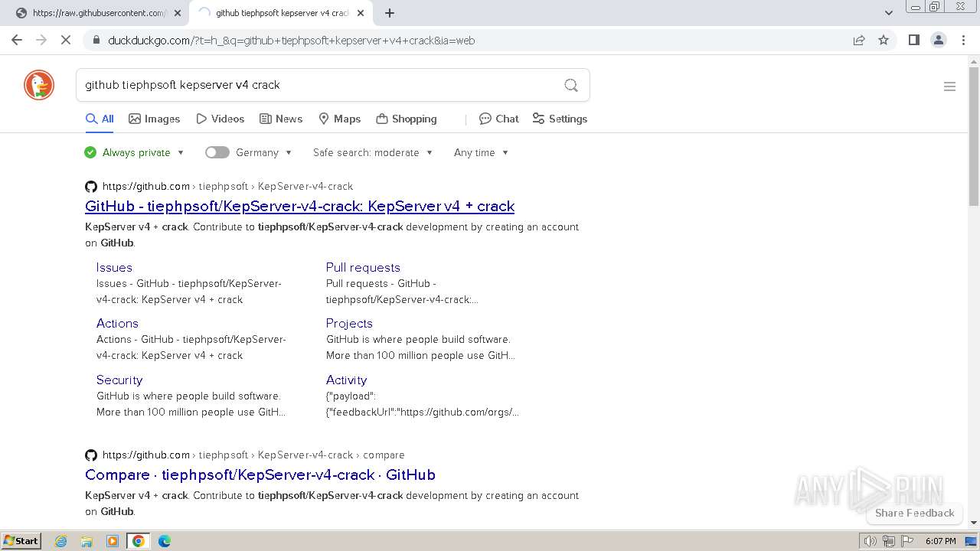Close the github tiephpsoft kepserver tab
The image size is (980, 551).
pyautogui.click(x=361, y=13)
